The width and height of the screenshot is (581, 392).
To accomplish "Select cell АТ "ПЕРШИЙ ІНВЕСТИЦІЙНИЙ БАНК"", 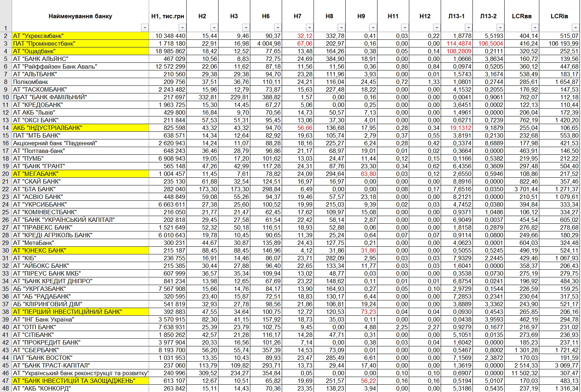I will [80, 312].
